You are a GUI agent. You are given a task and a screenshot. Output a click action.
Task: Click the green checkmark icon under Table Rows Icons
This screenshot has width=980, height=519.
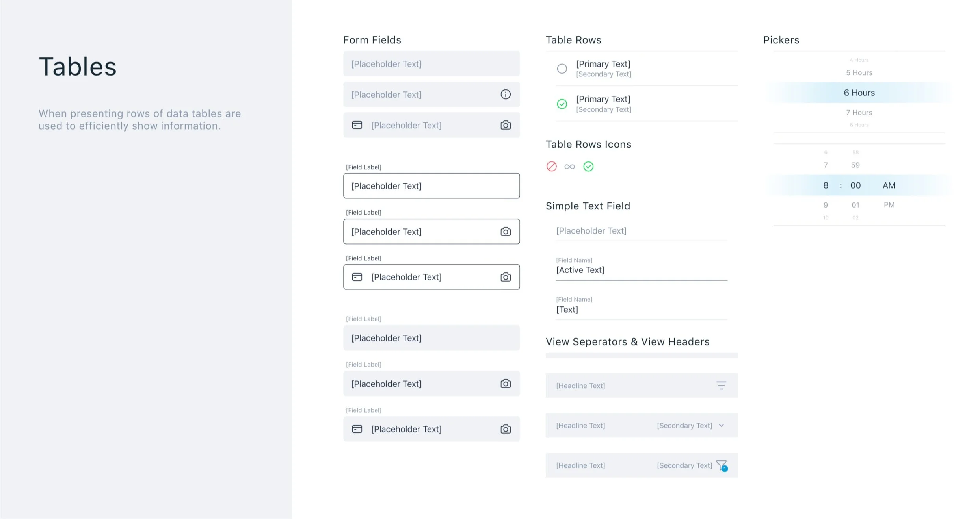click(588, 167)
